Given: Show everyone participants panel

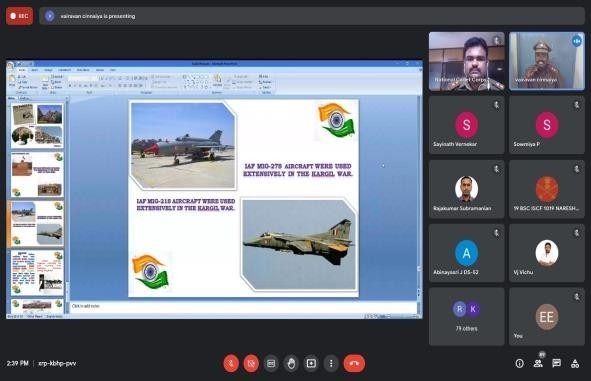Looking at the screenshot, I should (538, 364).
